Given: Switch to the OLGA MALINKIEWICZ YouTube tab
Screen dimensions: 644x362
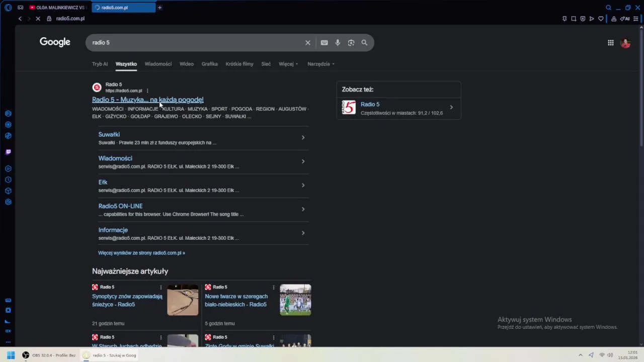Looking at the screenshot, I should tap(58, 8).
